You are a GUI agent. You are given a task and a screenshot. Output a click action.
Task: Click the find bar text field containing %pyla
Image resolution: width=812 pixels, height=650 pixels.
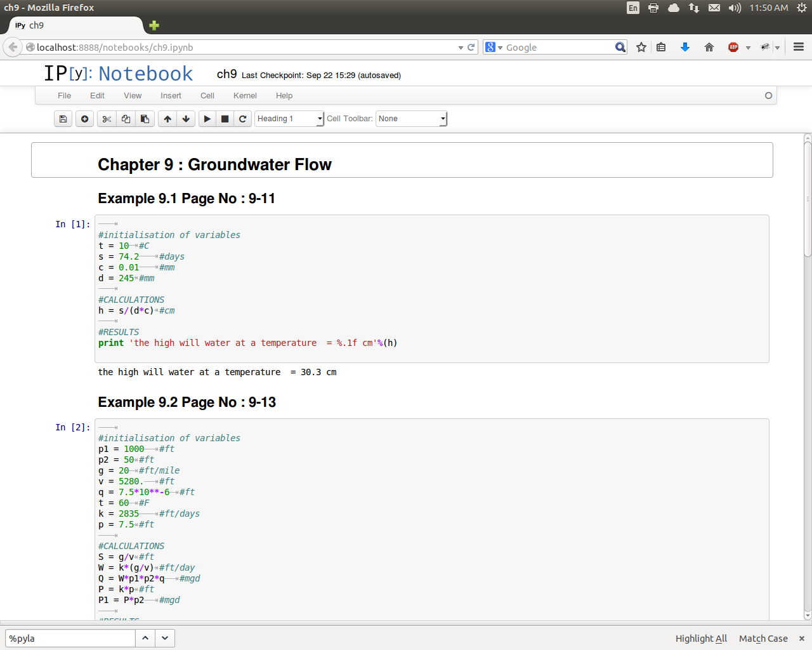(x=70, y=639)
